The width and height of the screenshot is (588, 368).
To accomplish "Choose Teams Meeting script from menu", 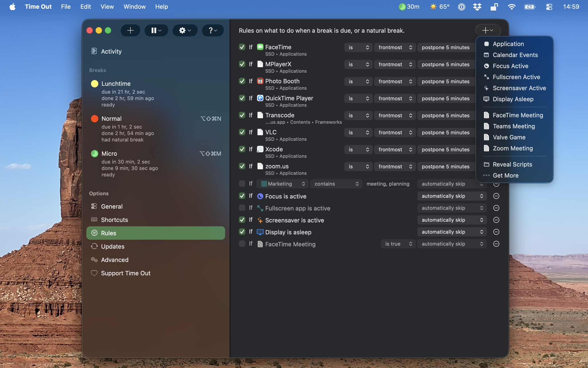I will tap(514, 126).
